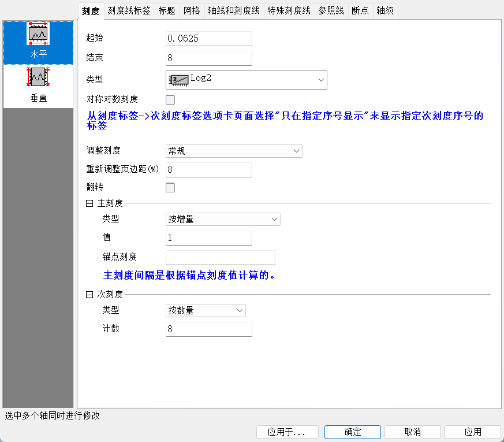The width and height of the screenshot is (504, 442).
Task: Collapse the 主刻度 section
Action: pos(89,203)
